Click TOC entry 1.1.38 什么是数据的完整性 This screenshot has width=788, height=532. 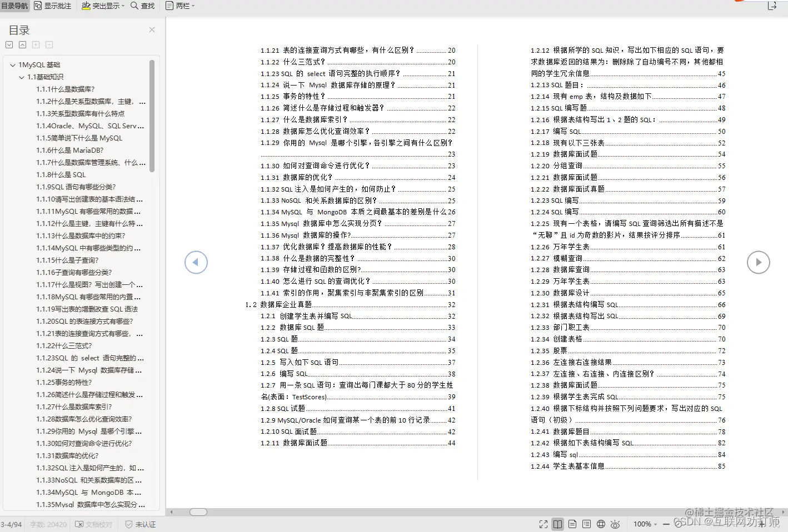358,258
